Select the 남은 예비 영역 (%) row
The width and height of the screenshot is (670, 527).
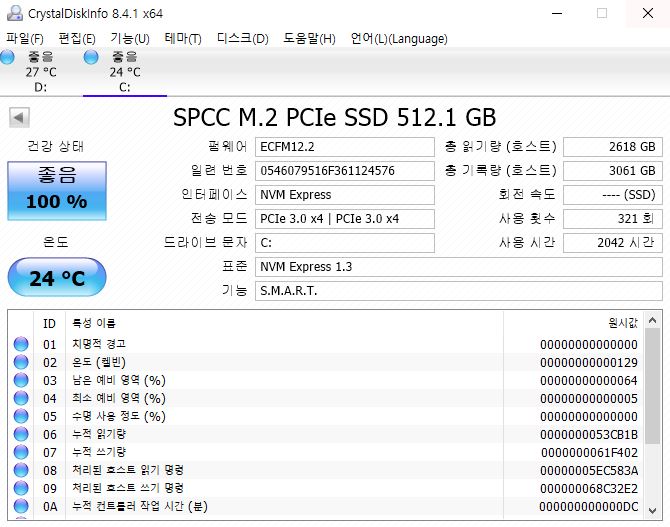tap(326, 380)
